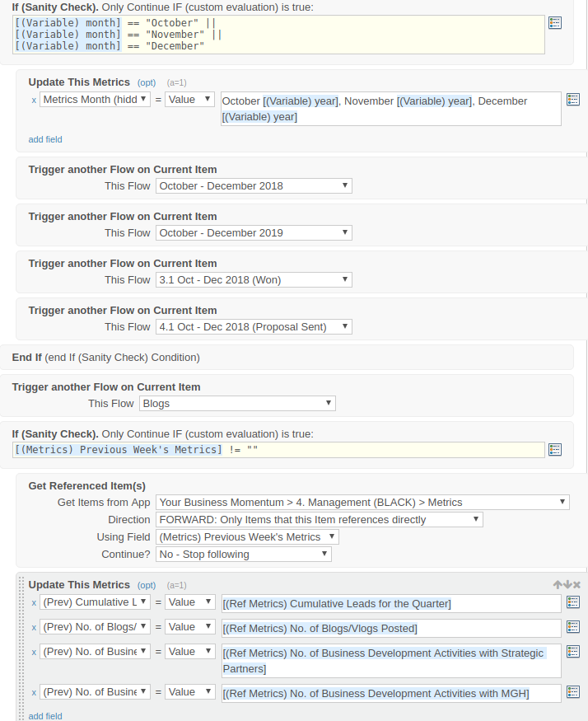
Task: Open field picker for Cumulative Leads value
Action: (x=573, y=602)
